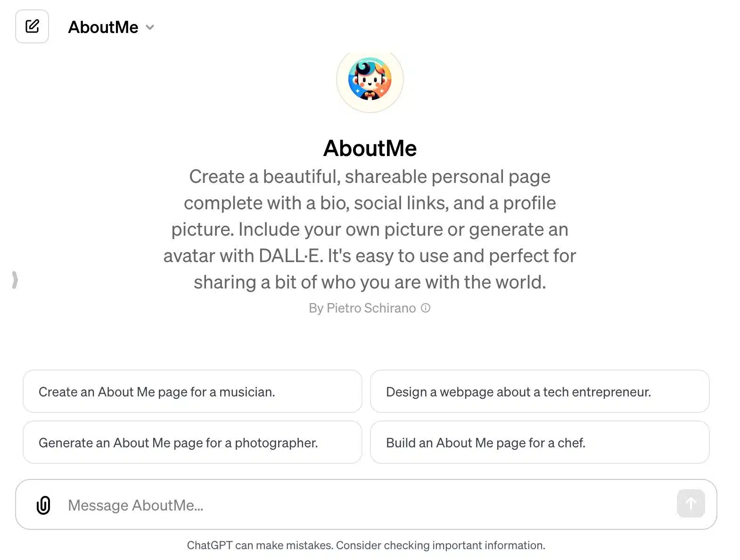
Task: Open the sidebar with the left edge handle
Action: tap(15, 280)
